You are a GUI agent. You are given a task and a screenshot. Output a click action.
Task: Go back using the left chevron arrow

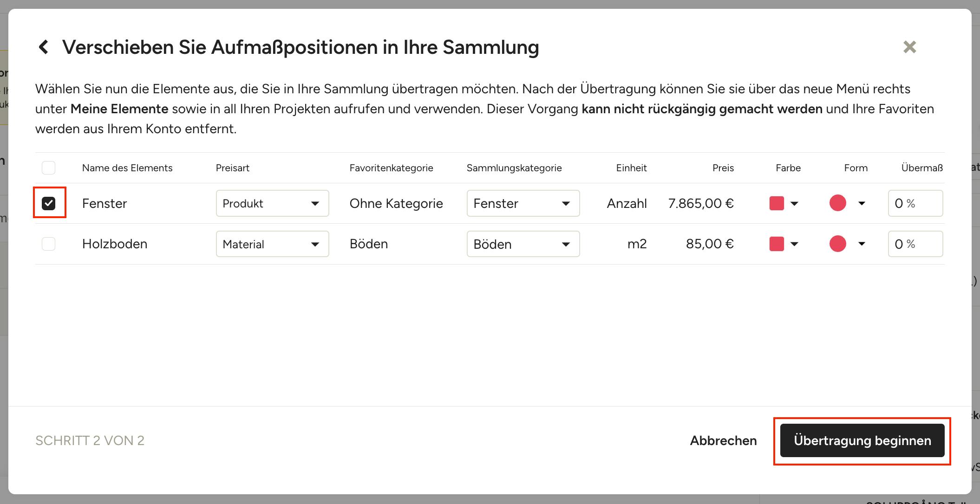tap(44, 47)
